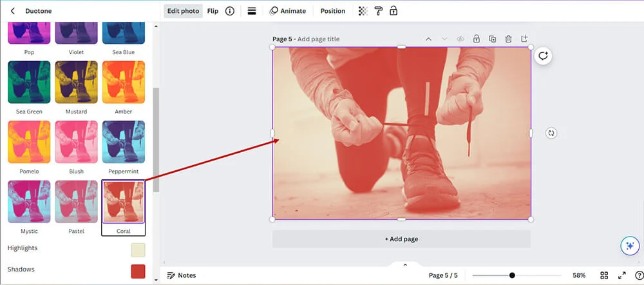Open the Edit photo tab
The width and height of the screenshot is (644, 285).
click(183, 11)
